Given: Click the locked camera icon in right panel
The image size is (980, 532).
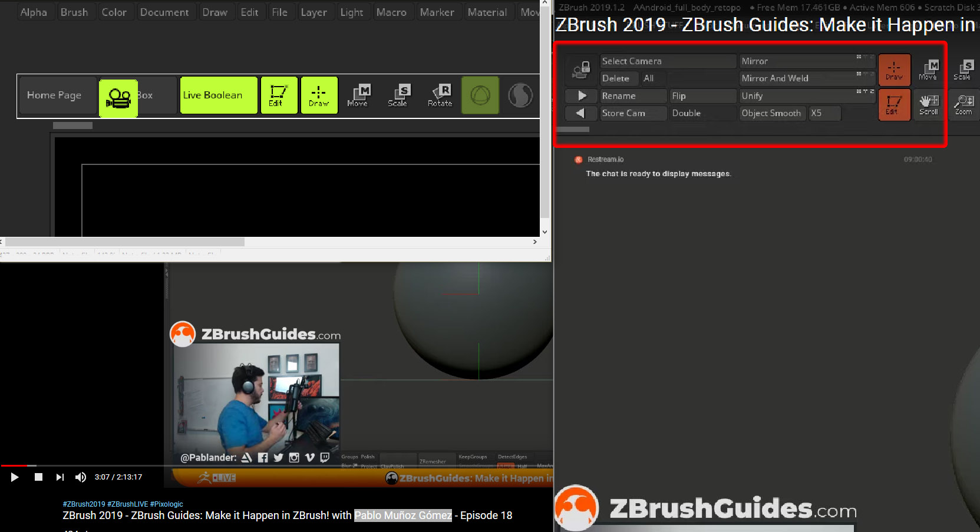Looking at the screenshot, I should click(x=581, y=70).
